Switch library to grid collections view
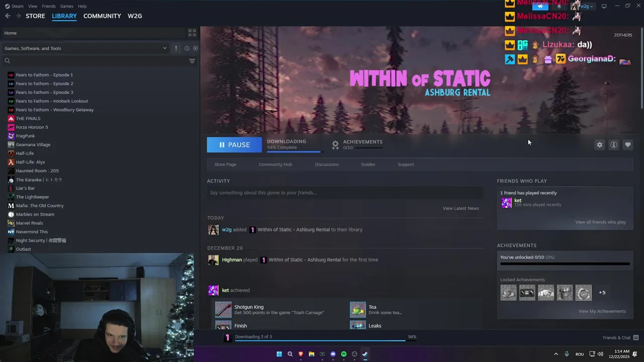Image resolution: width=644 pixels, height=362 pixels. pos(192,33)
